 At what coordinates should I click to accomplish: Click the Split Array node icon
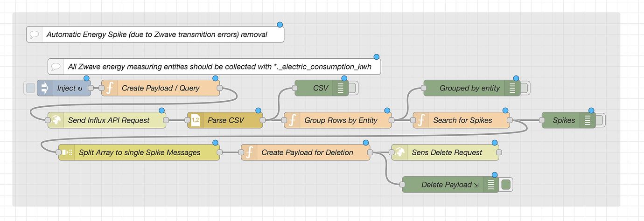[66, 152]
